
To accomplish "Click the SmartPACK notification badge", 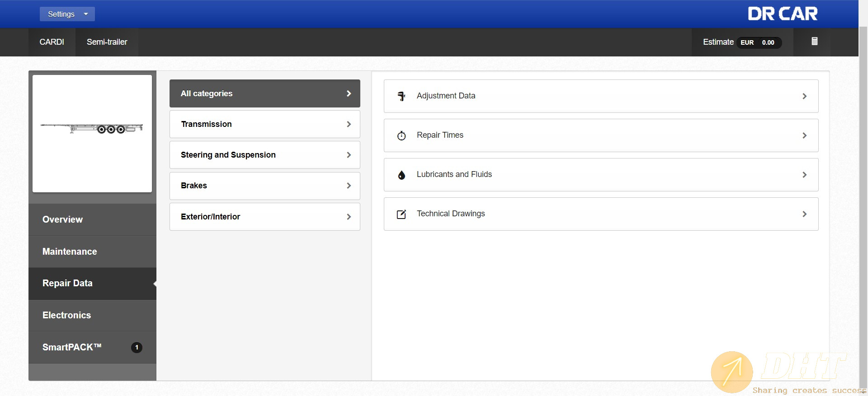I will click(x=137, y=347).
